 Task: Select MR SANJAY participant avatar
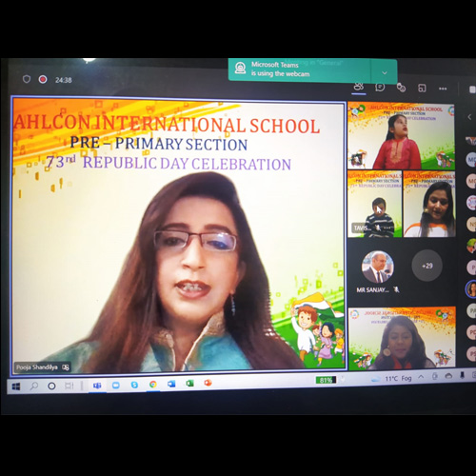pyautogui.click(x=378, y=267)
